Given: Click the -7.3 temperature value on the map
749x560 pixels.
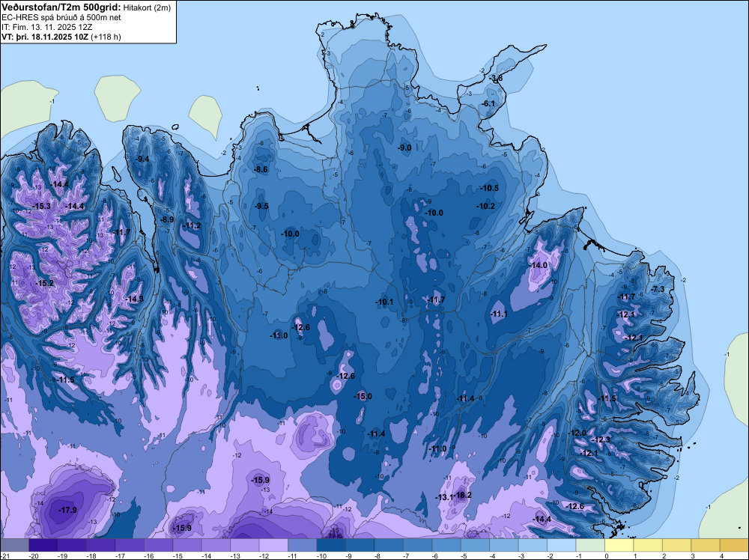Looking at the screenshot, I should (658, 289).
